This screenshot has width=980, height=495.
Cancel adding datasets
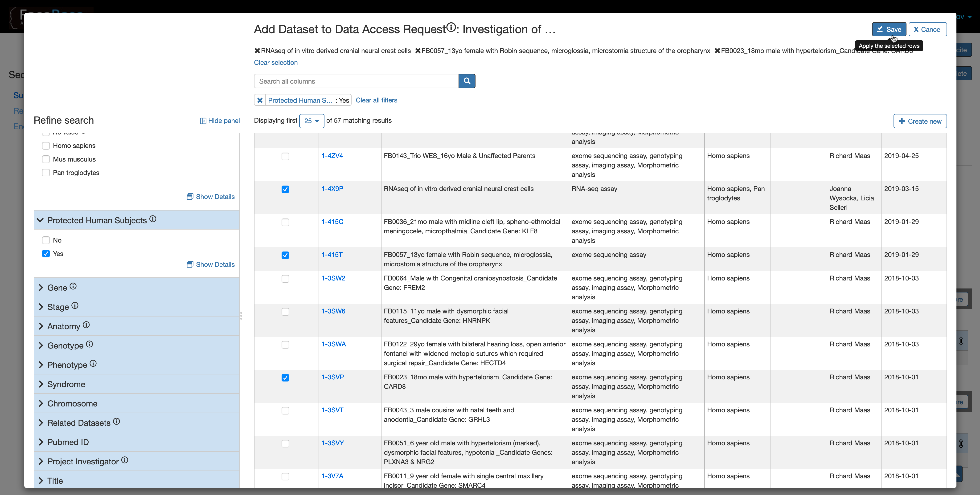click(x=927, y=29)
